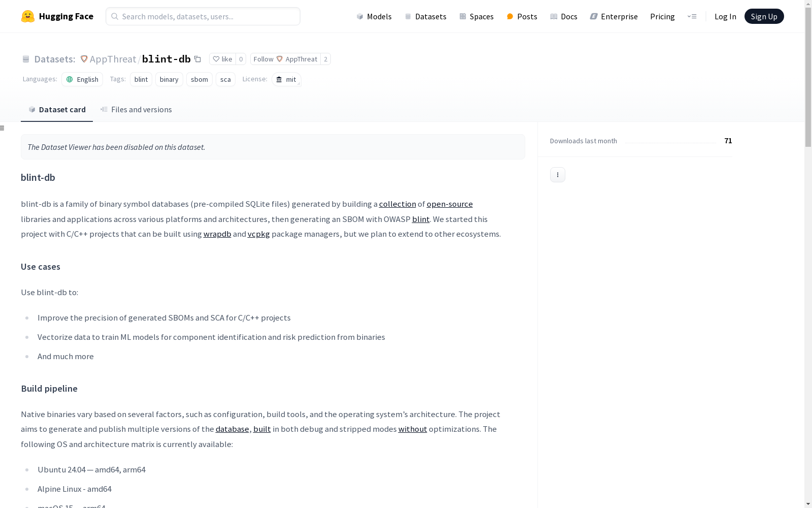
Task: Open the OWASP blint link
Action: pyautogui.click(x=421, y=219)
